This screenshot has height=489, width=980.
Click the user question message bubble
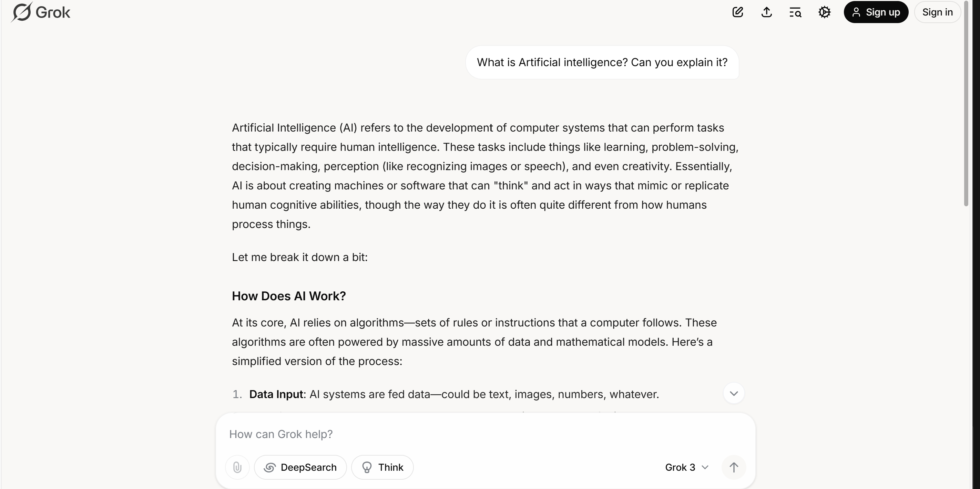602,62
